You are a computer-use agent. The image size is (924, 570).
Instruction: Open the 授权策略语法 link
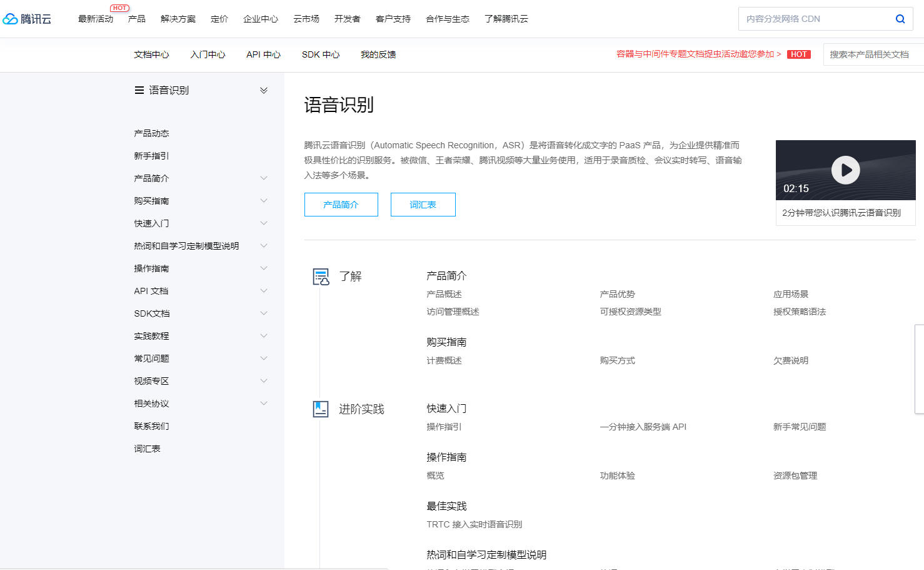(x=800, y=312)
